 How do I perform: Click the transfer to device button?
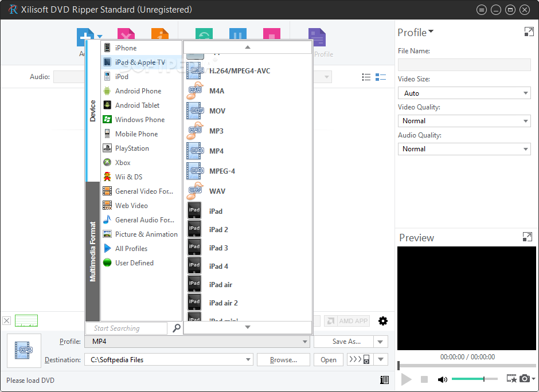pyautogui.click(x=360, y=360)
